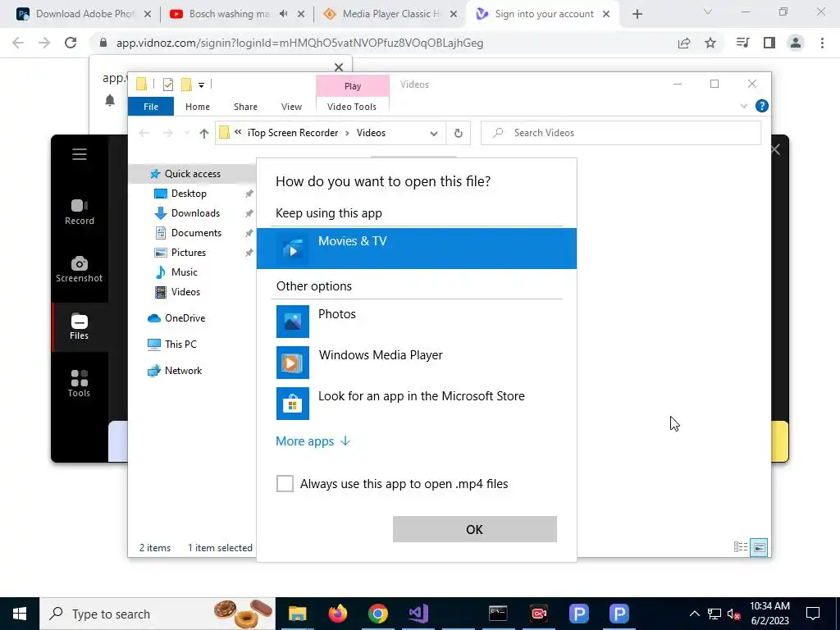Click Properties checkmark icon in Explorer title bar
Screen dimensions: 840x630
168,84
